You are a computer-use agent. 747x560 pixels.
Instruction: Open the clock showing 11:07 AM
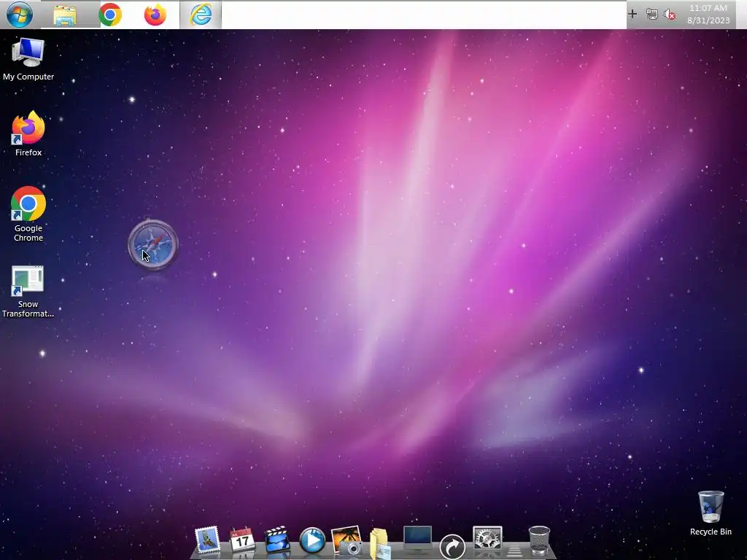tap(708, 8)
